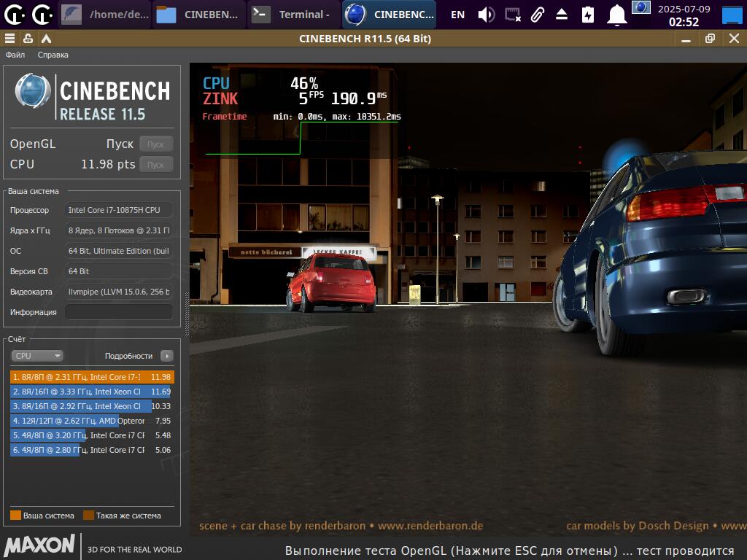Select ranking row 2 Intel Xeon 11.69
The image size is (747, 560).
coord(92,392)
